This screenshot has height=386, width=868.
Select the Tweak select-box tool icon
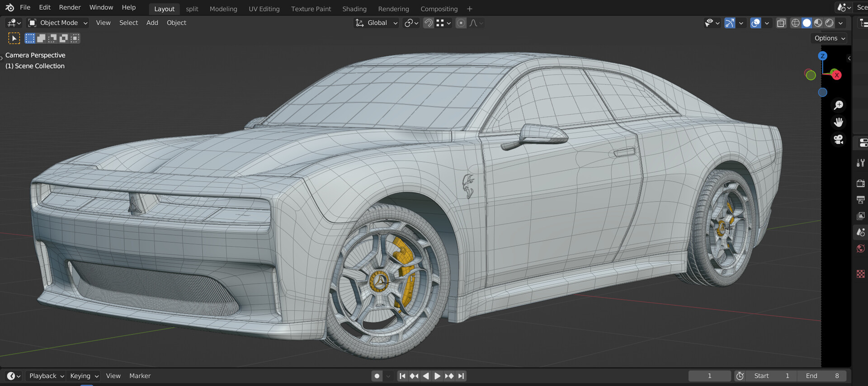(x=14, y=38)
